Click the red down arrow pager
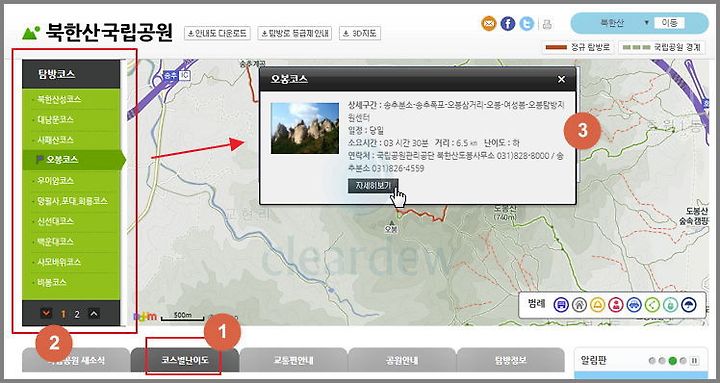Viewport: 720px width, 383px height. click(46, 314)
